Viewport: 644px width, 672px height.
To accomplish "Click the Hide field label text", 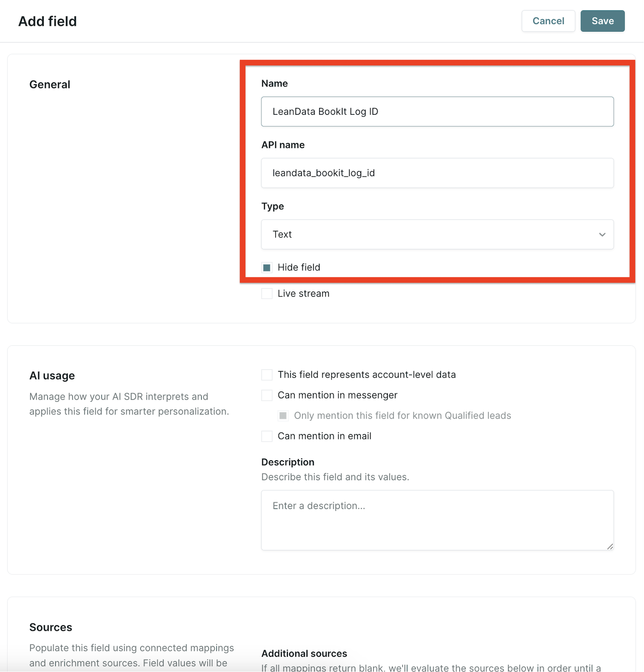I will pos(299,268).
